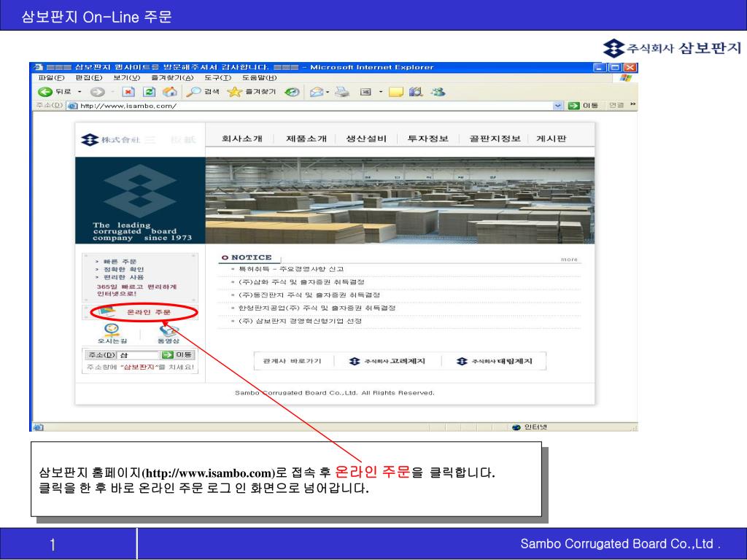Open notice 특허취득 - 주요경영사항 신고
The width and height of the screenshot is (747, 560).
point(291,269)
